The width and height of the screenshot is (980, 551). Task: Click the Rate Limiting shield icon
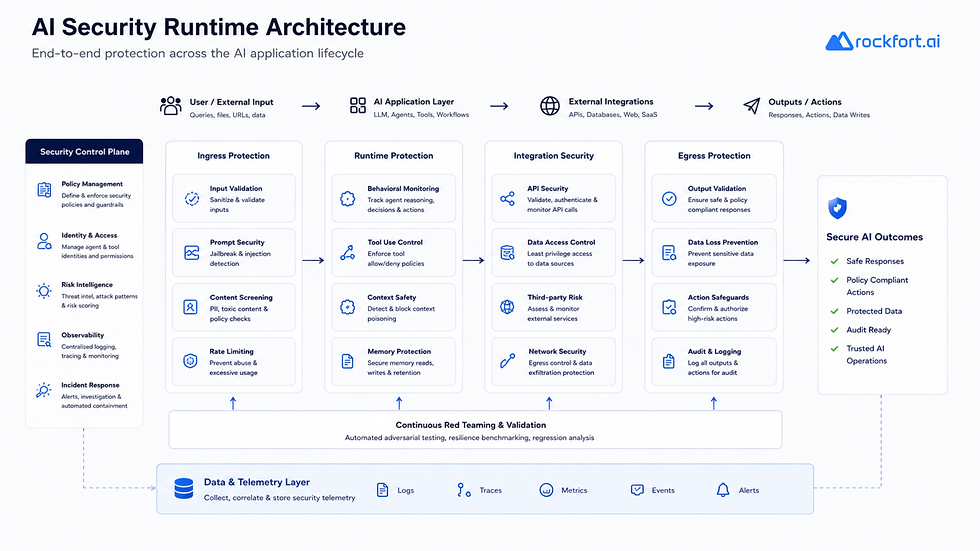tap(190, 360)
